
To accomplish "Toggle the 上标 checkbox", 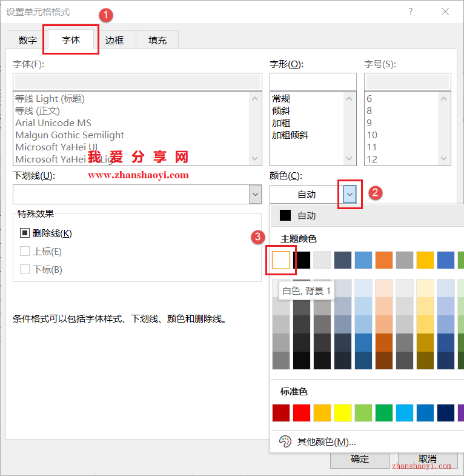I will [25, 252].
